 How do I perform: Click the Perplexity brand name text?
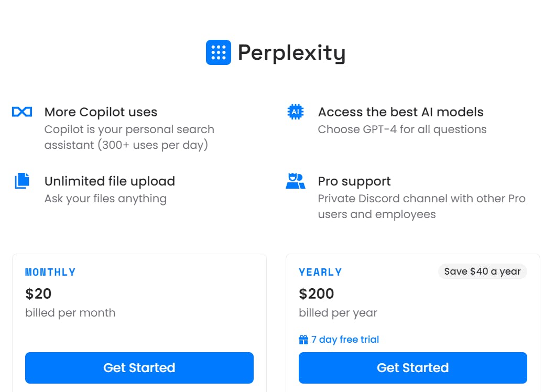[x=291, y=52]
